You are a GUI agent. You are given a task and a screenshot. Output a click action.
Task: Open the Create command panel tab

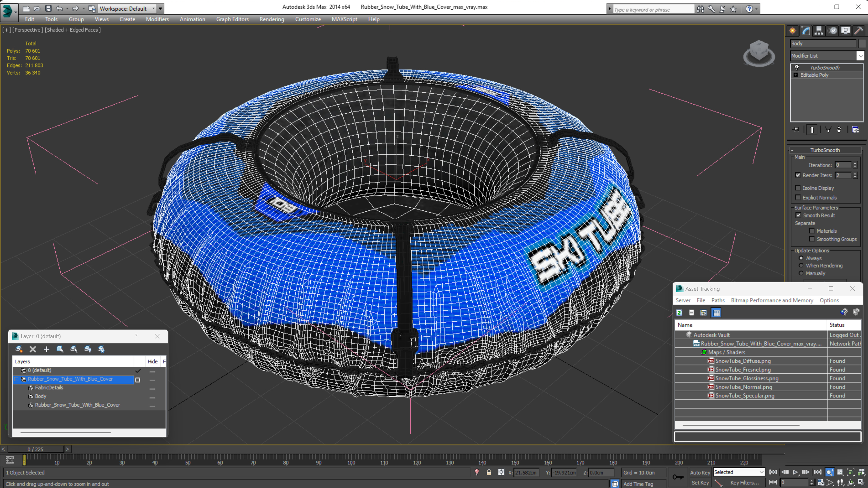[x=793, y=31]
